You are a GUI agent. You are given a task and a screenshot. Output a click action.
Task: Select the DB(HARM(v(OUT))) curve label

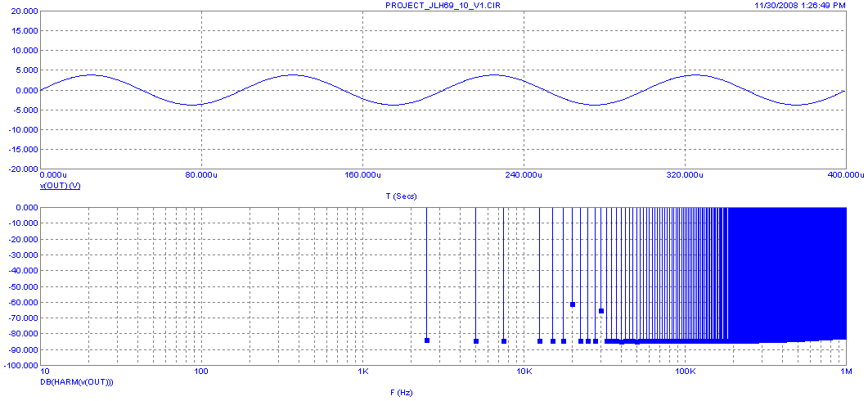pos(76,382)
